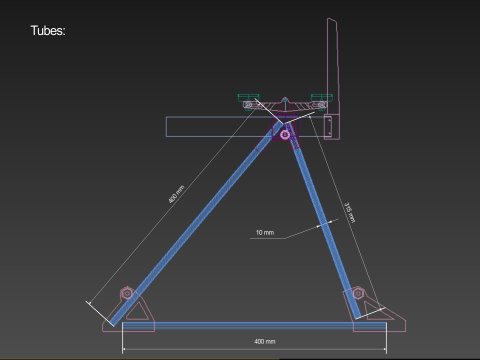480x360 pixels.
Task: Select the tall vertical panel outline at top right
Action: coord(333,79)
